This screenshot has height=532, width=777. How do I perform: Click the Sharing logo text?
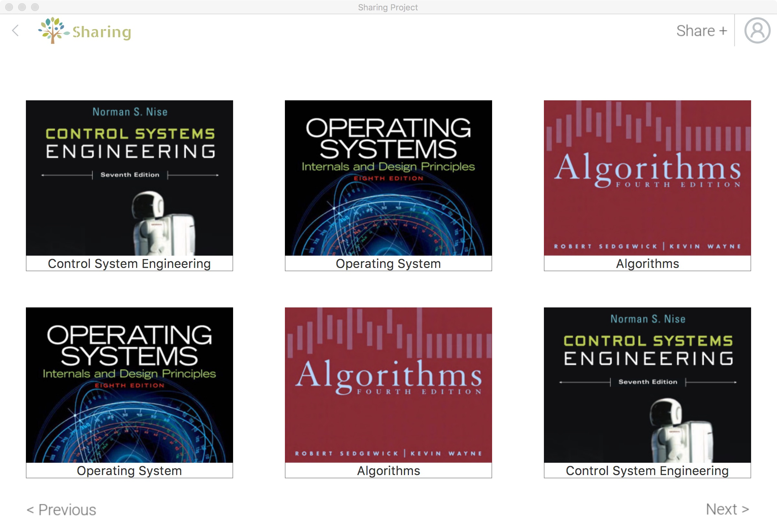pos(102,32)
